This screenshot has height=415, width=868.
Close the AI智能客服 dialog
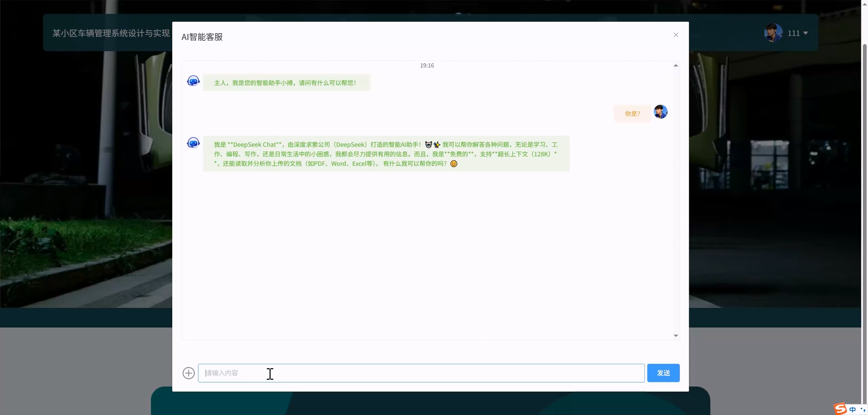click(676, 35)
